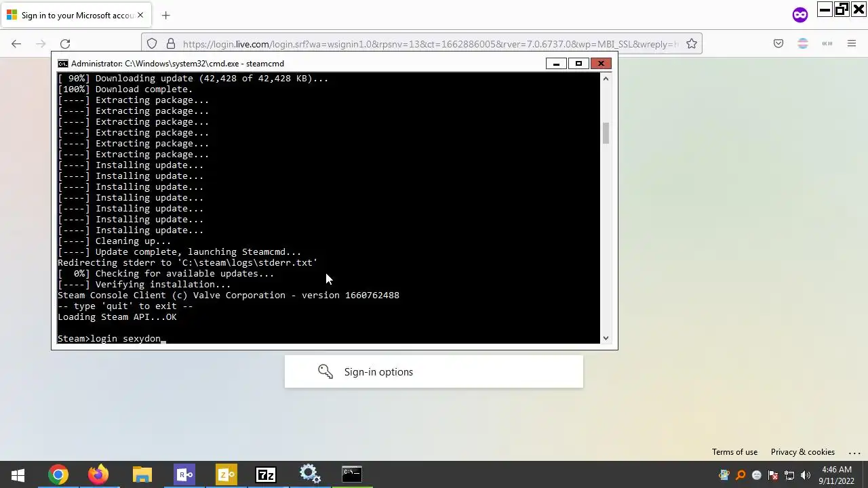This screenshot has height=488, width=868.
Task: Click the 'Redirecting stderr' console line
Action: pos(188,262)
